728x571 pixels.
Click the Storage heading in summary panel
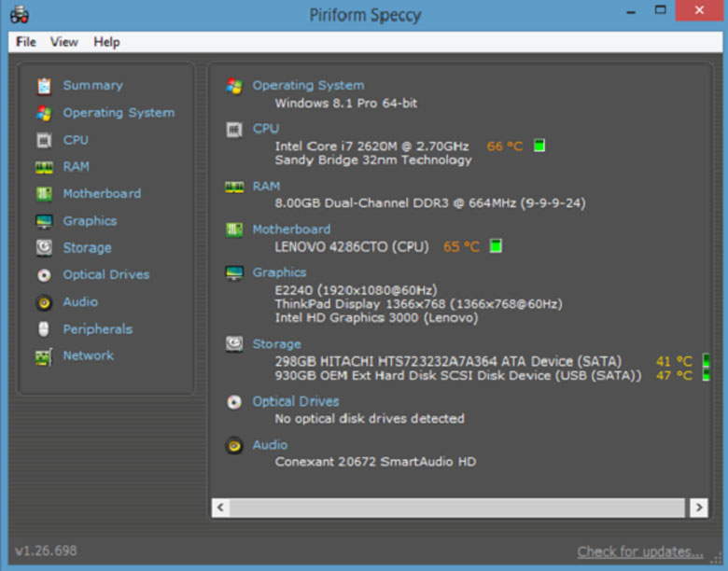276,343
